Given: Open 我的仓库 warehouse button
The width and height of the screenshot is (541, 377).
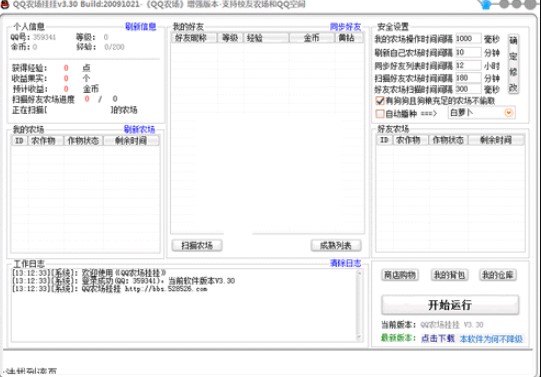Looking at the screenshot, I should tap(498, 275).
